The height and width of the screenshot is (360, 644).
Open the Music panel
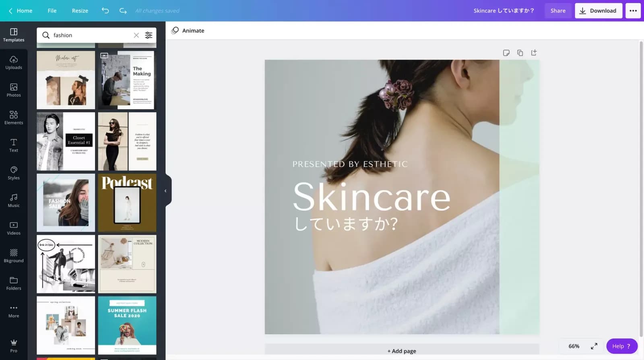14,201
